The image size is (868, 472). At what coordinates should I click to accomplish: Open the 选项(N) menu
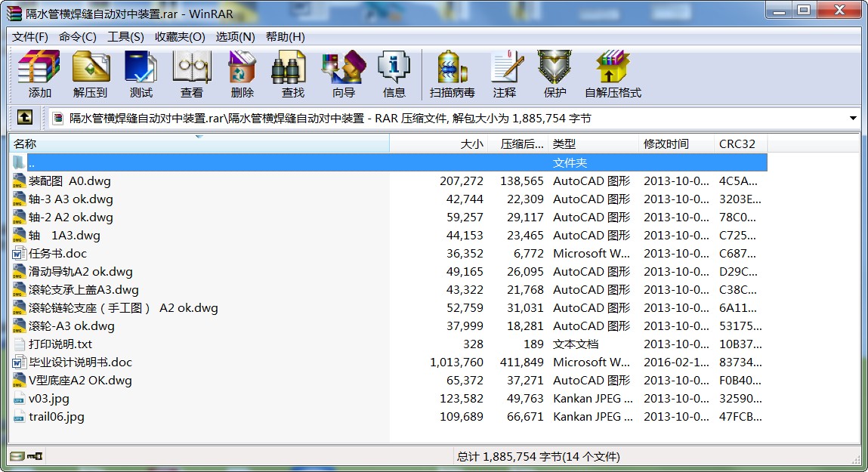coord(235,36)
